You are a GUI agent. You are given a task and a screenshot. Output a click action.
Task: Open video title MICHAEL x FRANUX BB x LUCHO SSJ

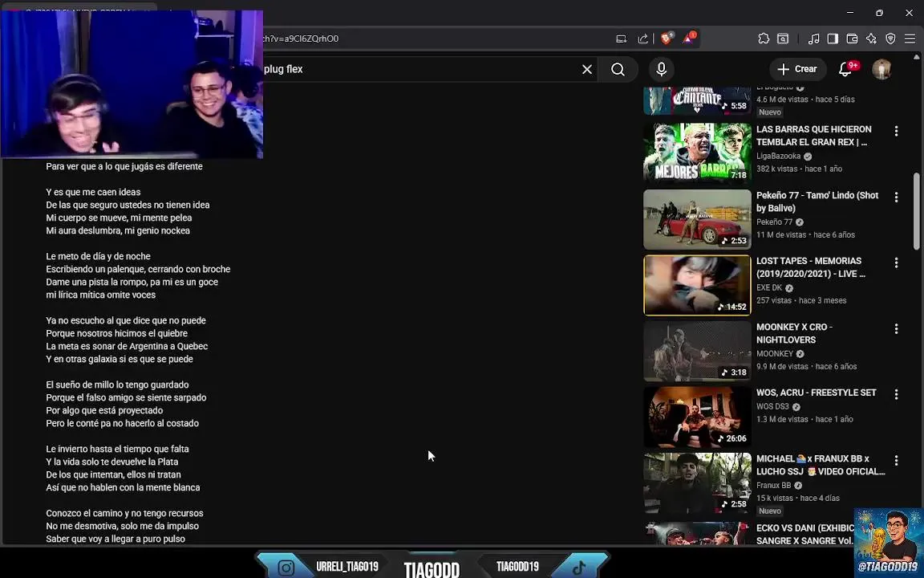[821, 465]
